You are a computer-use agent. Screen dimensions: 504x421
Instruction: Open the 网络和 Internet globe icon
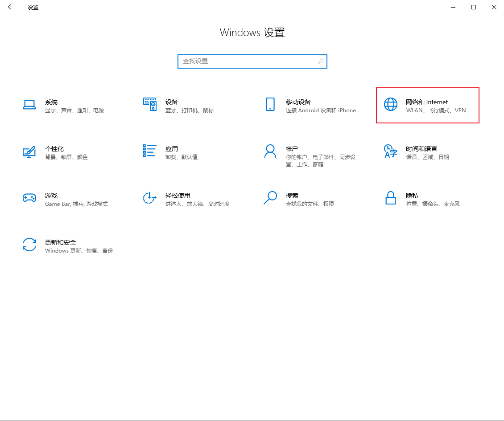pyautogui.click(x=391, y=104)
